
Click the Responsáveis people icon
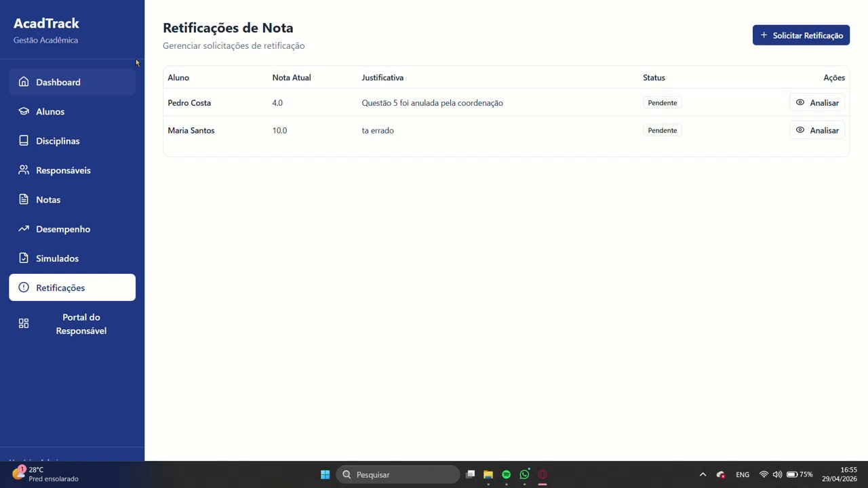pos(24,170)
